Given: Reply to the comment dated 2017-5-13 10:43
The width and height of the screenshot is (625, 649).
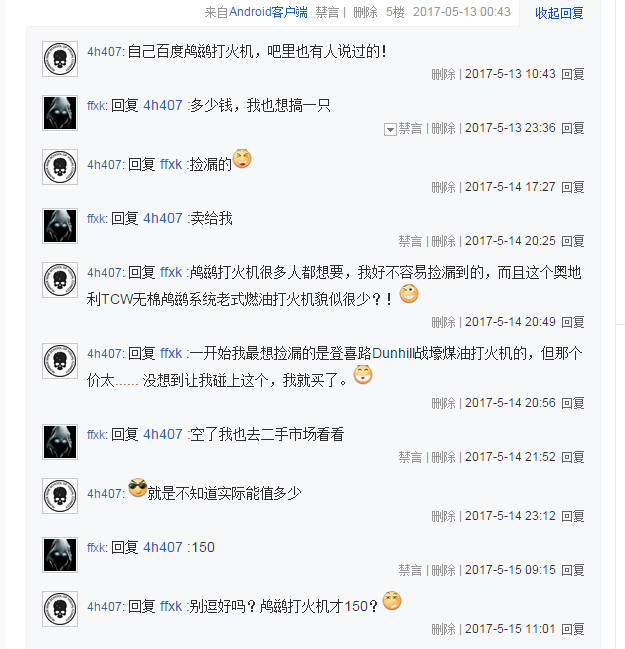Looking at the screenshot, I should 573,74.
